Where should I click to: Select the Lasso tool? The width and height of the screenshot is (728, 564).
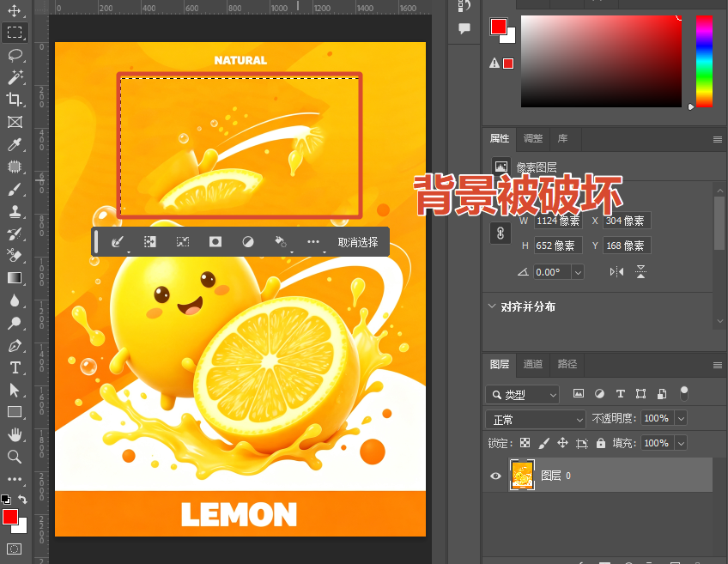[x=15, y=55]
